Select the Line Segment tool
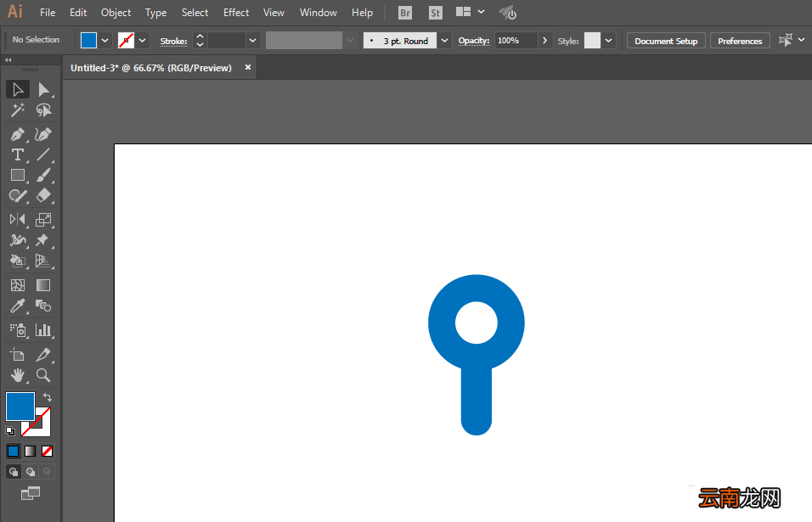 tap(43, 154)
